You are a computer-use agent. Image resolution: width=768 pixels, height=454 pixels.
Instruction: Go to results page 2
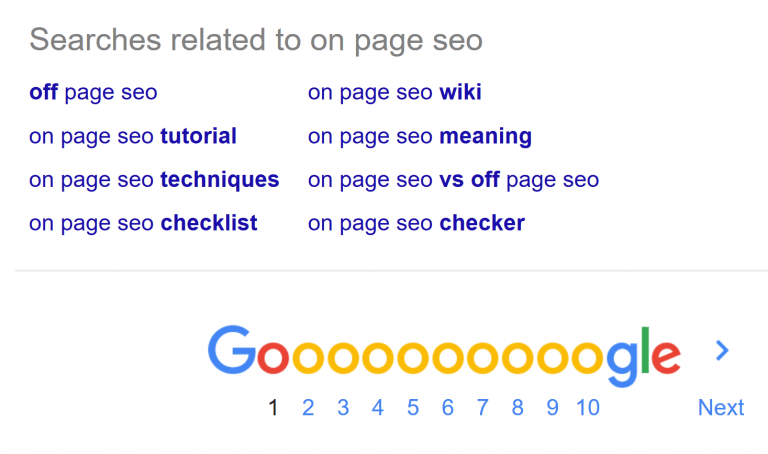pos(308,407)
